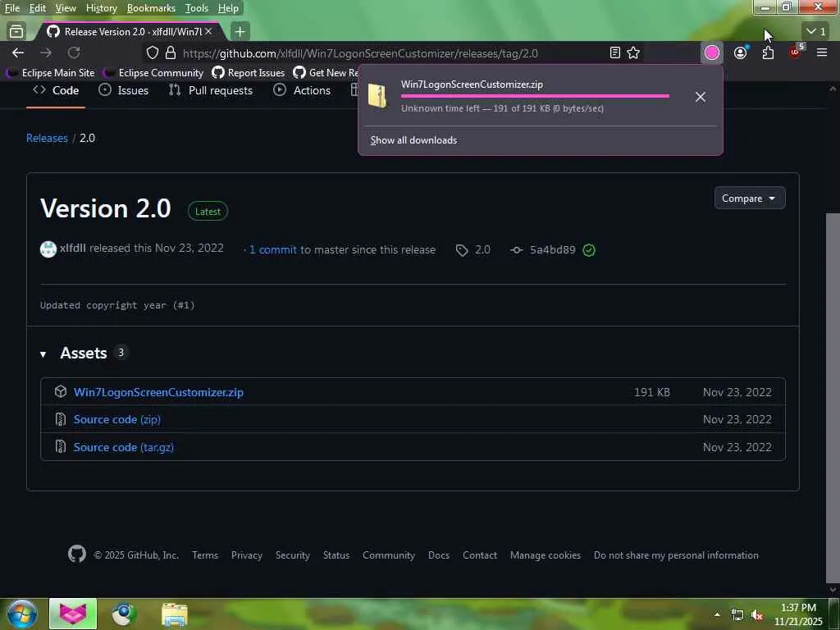Viewport: 840px width, 630px height.
Task: Download Source code (zip)
Action: [116, 419]
